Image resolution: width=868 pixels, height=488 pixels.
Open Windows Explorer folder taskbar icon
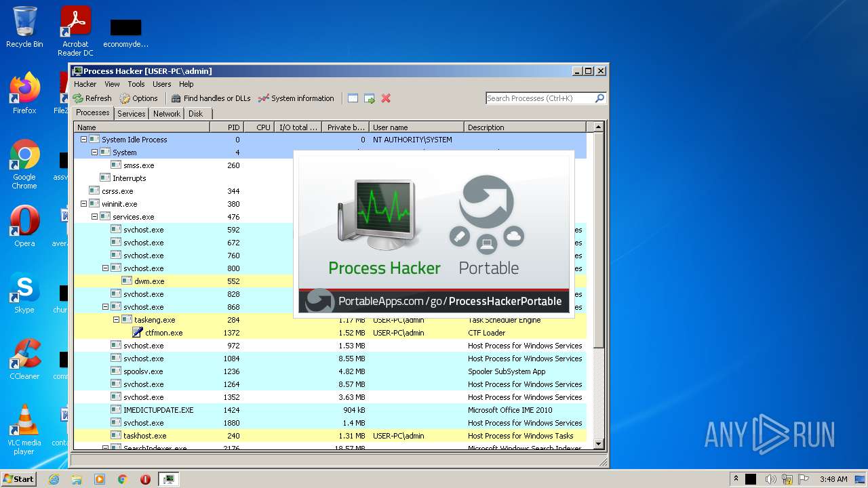(x=77, y=479)
